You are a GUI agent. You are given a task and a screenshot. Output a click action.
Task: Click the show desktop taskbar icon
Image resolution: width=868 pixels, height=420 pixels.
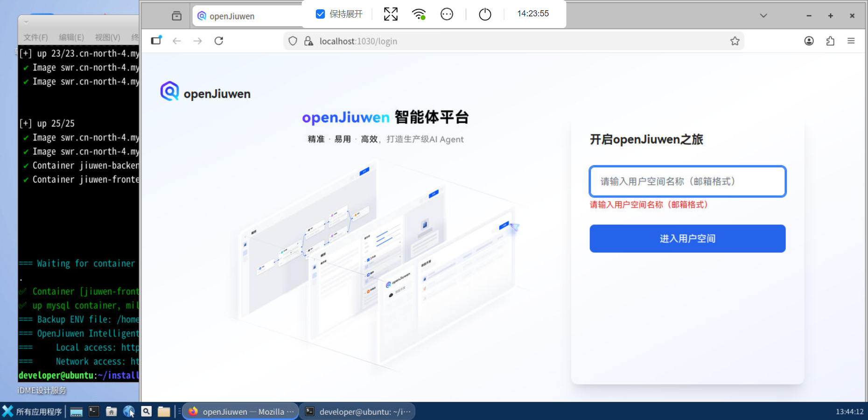point(77,412)
